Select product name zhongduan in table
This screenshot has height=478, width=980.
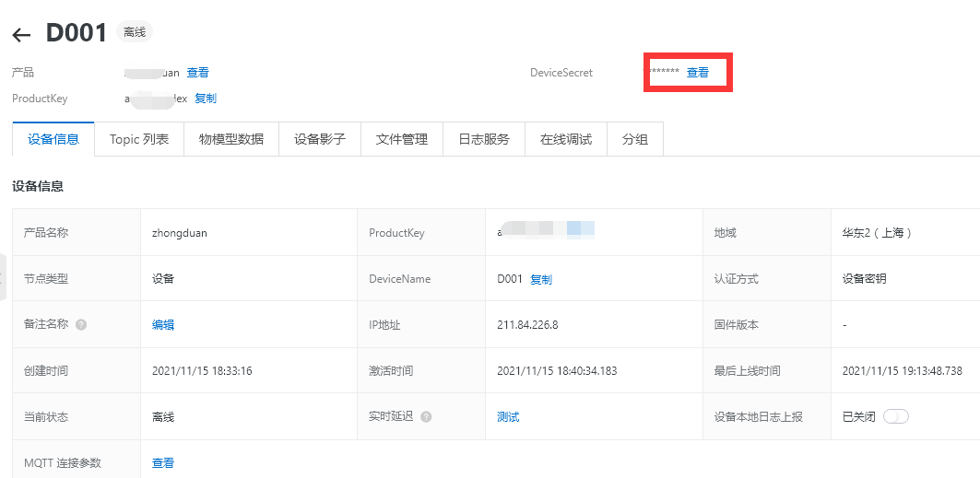[x=180, y=233]
